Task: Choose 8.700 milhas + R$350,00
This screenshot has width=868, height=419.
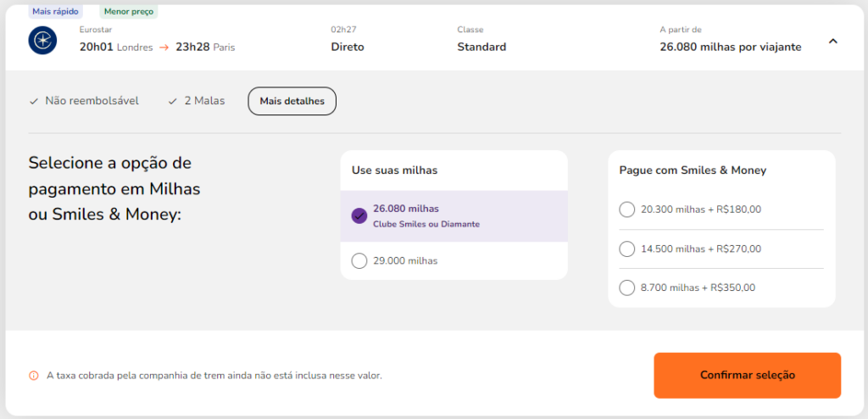Action: (x=627, y=288)
